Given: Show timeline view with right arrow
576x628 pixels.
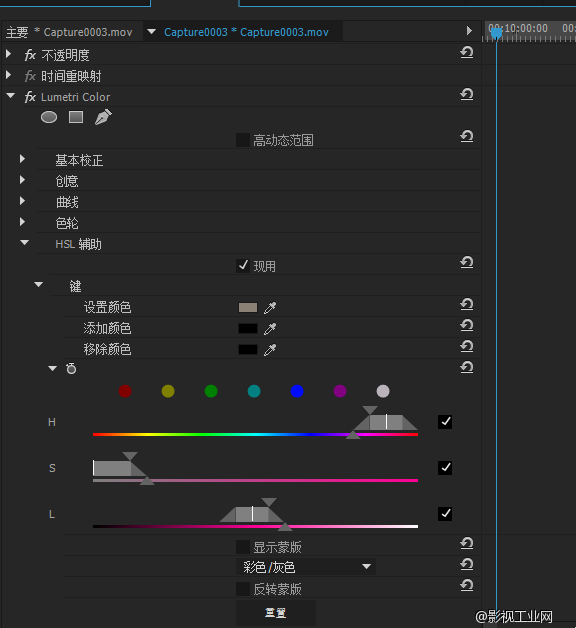Looking at the screenshot, I should point(469,30).
